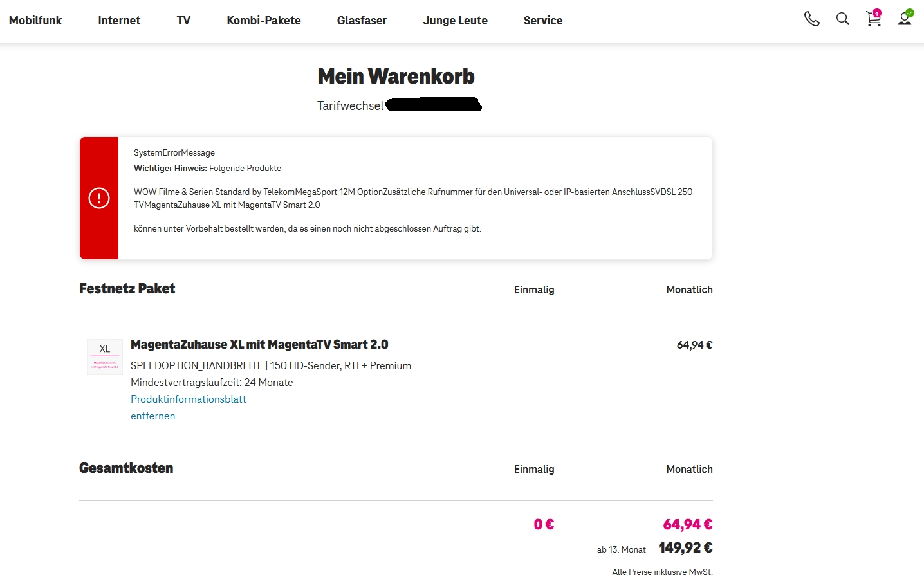Click the MagentaZuhause XL product thumbnail

click(105, 357)
